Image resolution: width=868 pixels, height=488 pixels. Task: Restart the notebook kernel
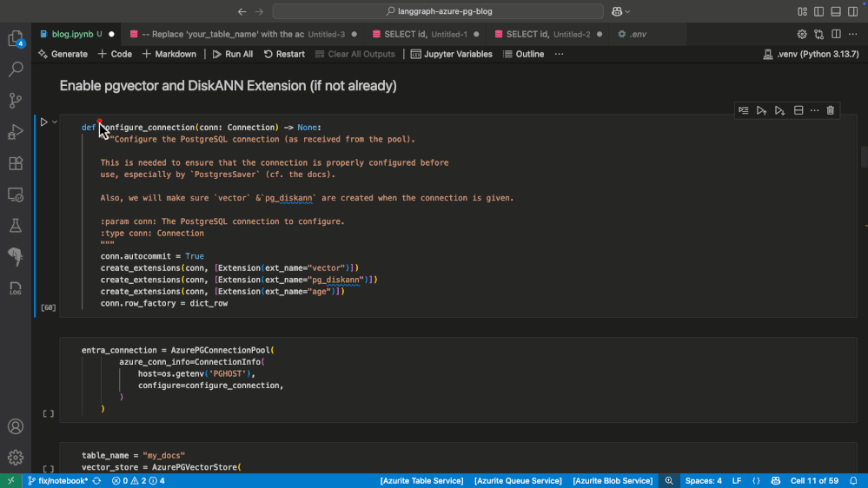point(284,54)
